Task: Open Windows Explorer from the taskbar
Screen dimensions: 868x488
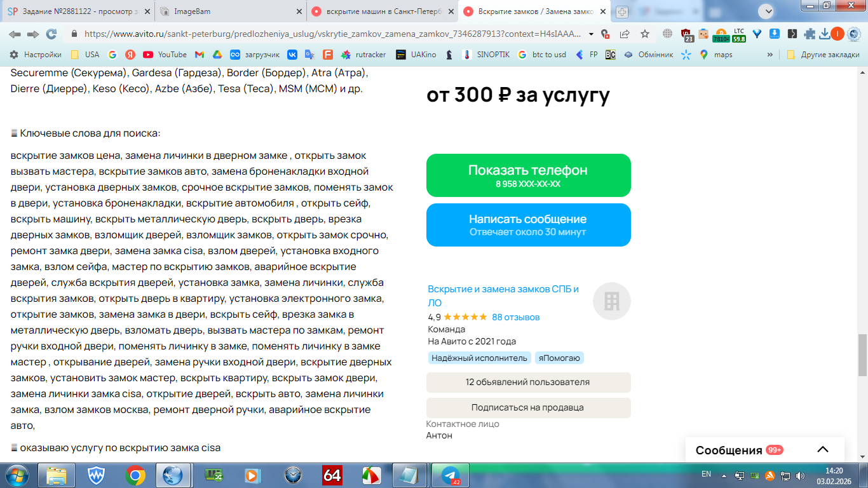Action: pos(57,475)
